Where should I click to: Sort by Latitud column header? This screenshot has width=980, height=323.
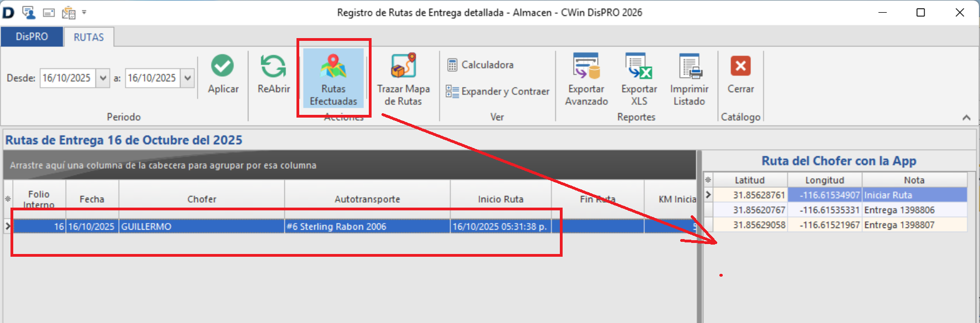coord(750,180)
